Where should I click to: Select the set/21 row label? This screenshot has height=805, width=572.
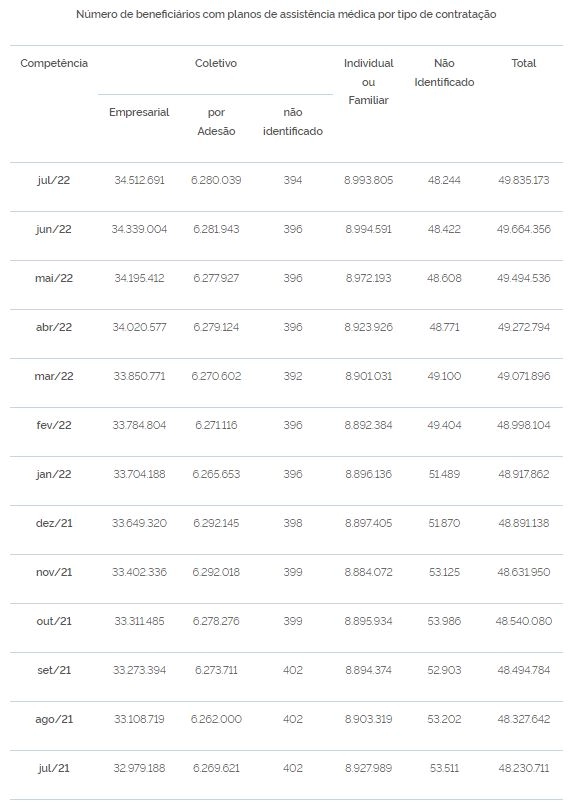click(54, 670)
